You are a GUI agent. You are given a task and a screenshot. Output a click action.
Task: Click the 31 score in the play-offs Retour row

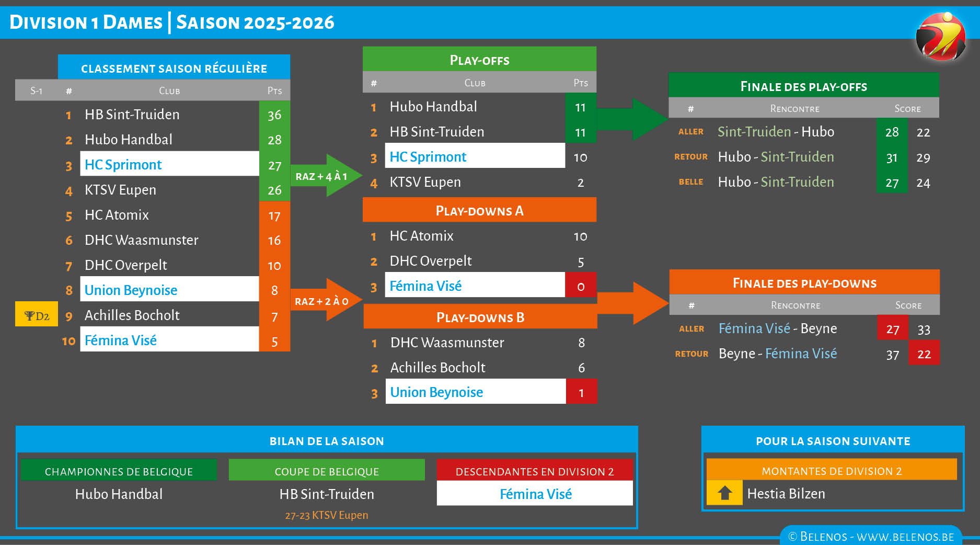coord(892,157)
